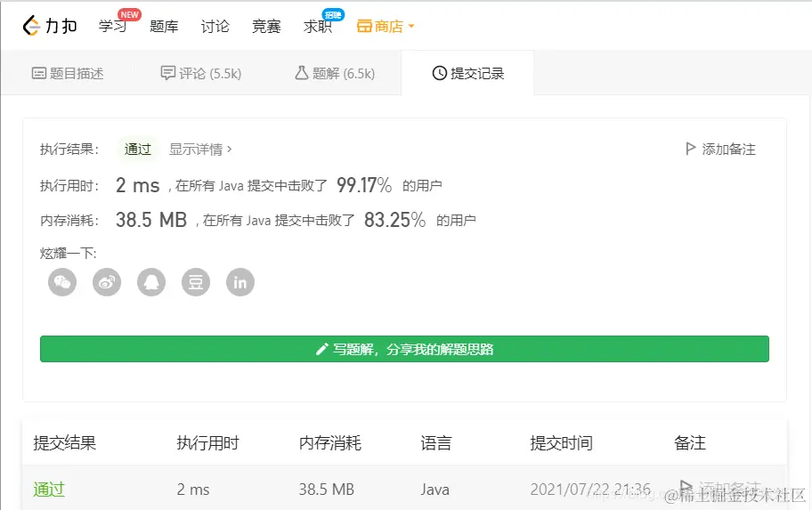Click the green 写题解 button
Screen dimensions: 812x510
(404, 349)
